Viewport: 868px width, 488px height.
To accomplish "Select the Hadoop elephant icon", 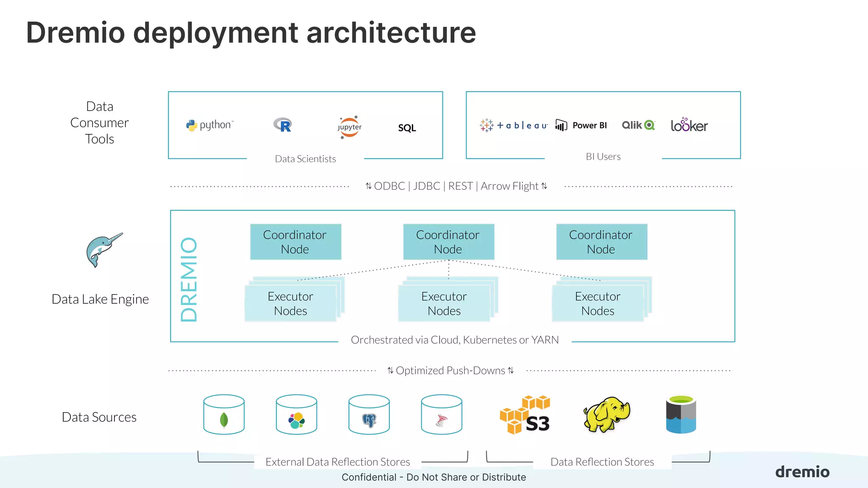I will [x=606, y=414].
